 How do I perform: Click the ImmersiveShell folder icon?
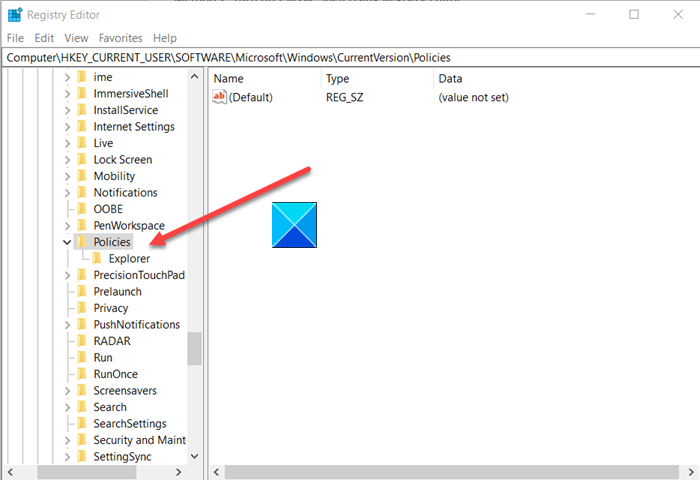82,93
